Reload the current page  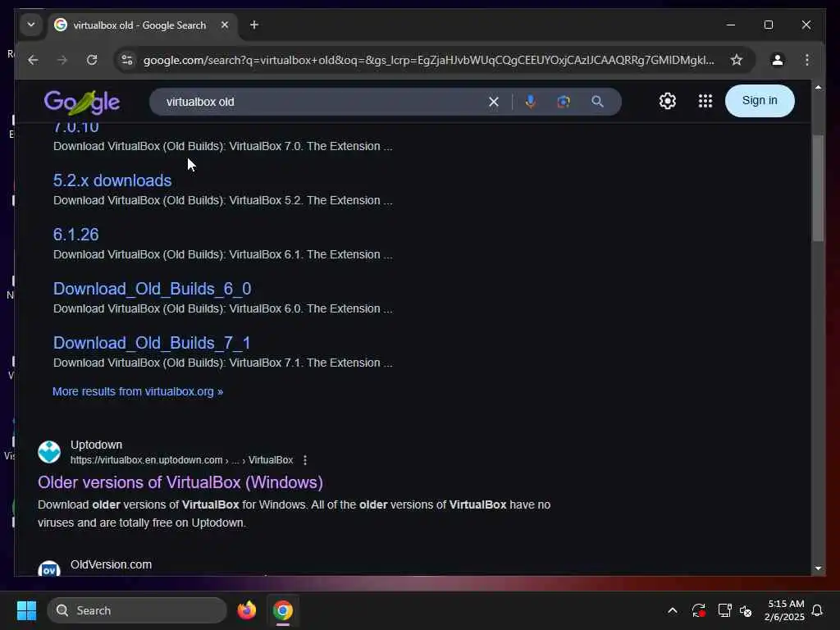tap(92, 60)
